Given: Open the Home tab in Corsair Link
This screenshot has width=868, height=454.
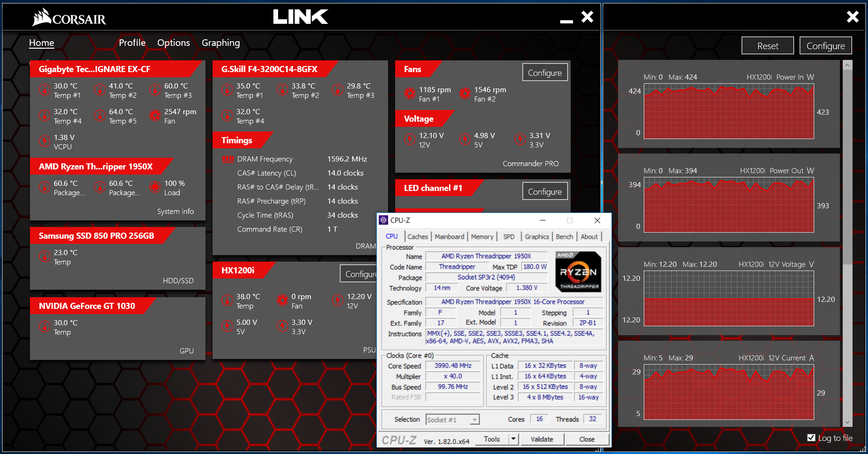Looking at the screenshot, I should click(x=42, y=43).
